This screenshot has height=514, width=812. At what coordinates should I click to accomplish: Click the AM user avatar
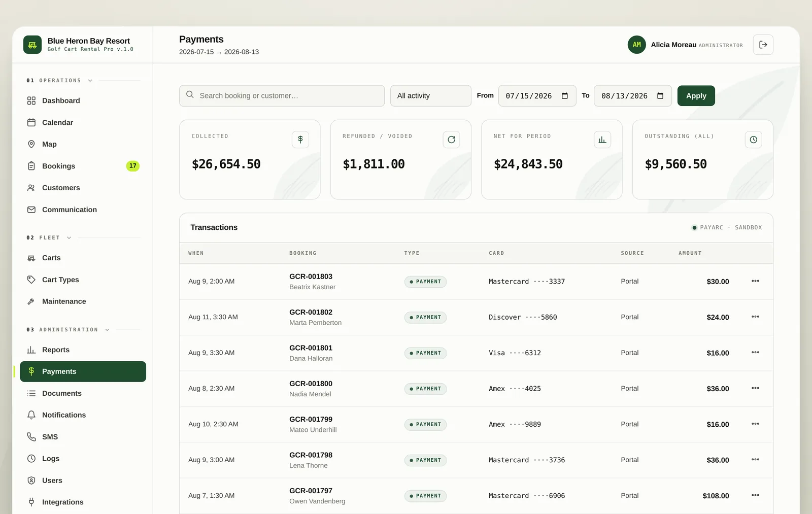point(636,45)
